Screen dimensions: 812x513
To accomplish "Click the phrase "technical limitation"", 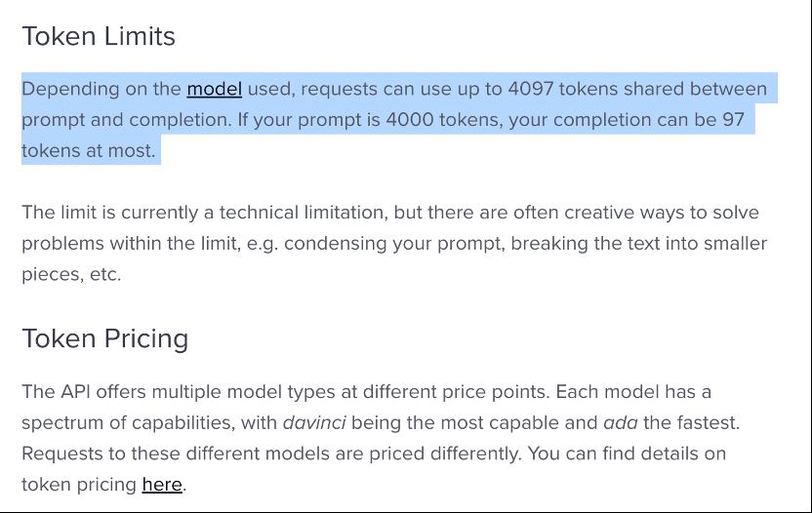I will 302,213.
